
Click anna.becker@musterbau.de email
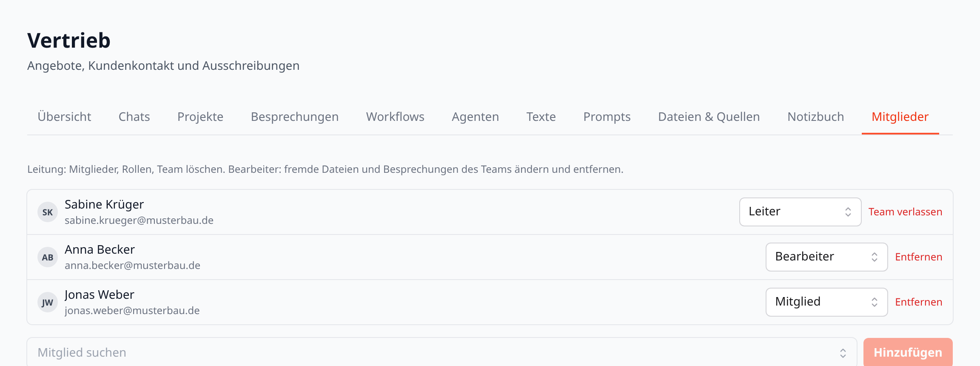coord(132,266)
